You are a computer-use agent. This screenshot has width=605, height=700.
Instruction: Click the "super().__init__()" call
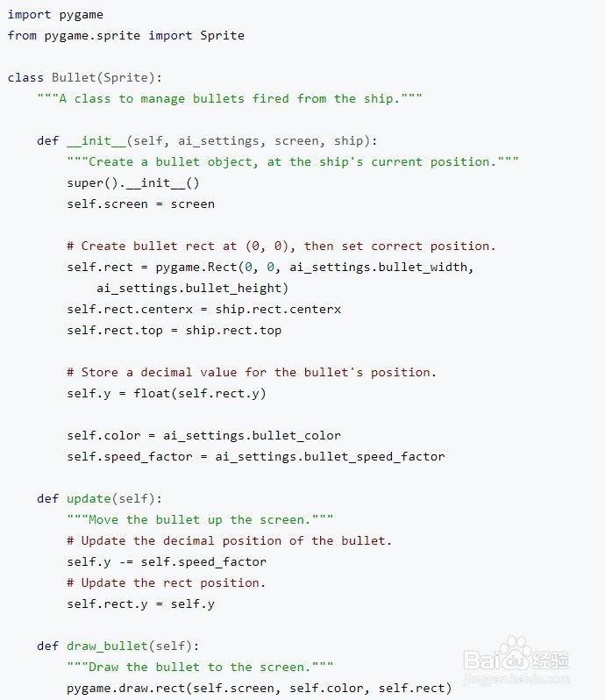coord(133,183)
